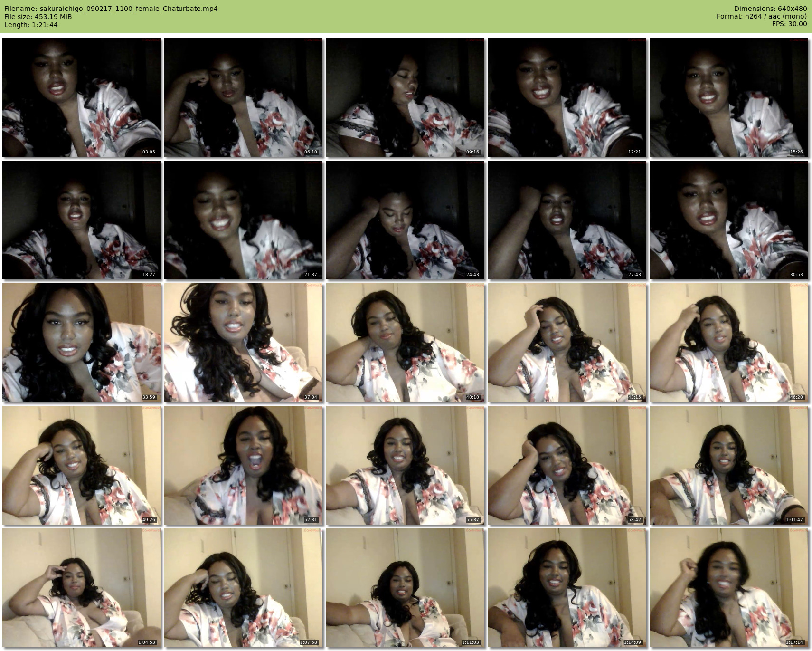Select the final frame at 1:17:14
The image size is (812, 651).
point(729,588)
